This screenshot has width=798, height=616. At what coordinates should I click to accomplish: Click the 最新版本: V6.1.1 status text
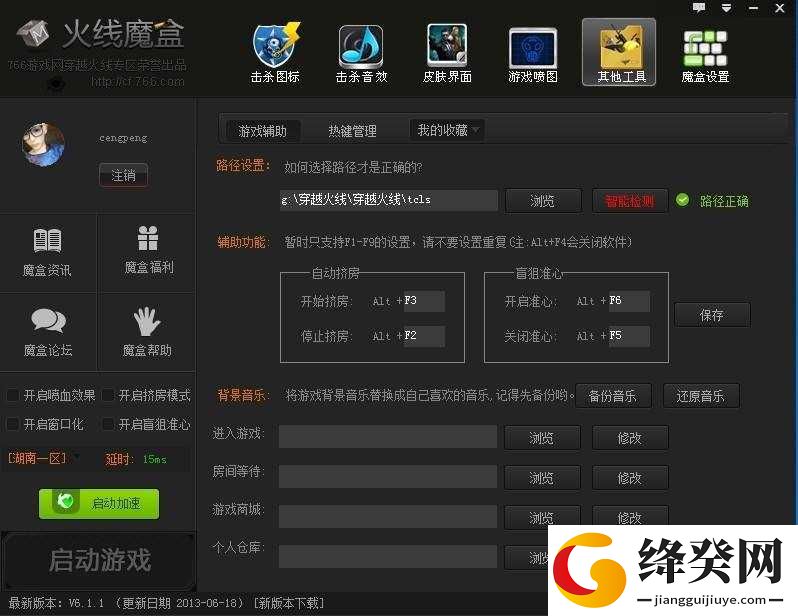(56, 603)
